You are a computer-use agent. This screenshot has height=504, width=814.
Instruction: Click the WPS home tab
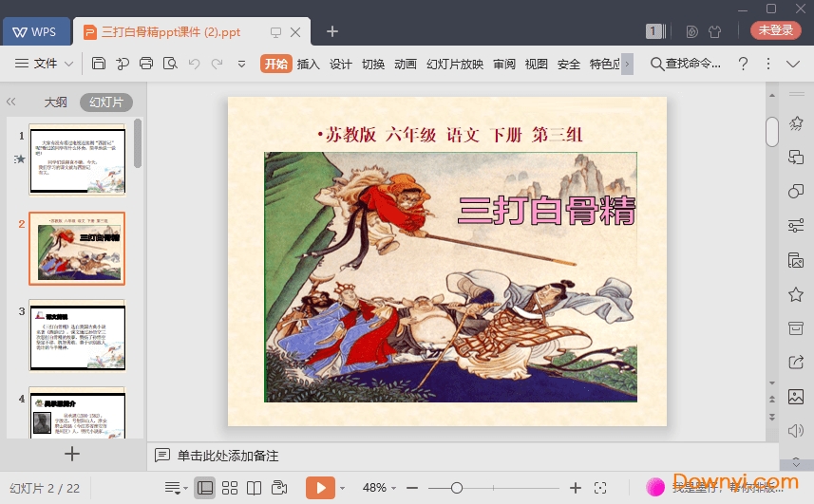[x=35, y=31]
